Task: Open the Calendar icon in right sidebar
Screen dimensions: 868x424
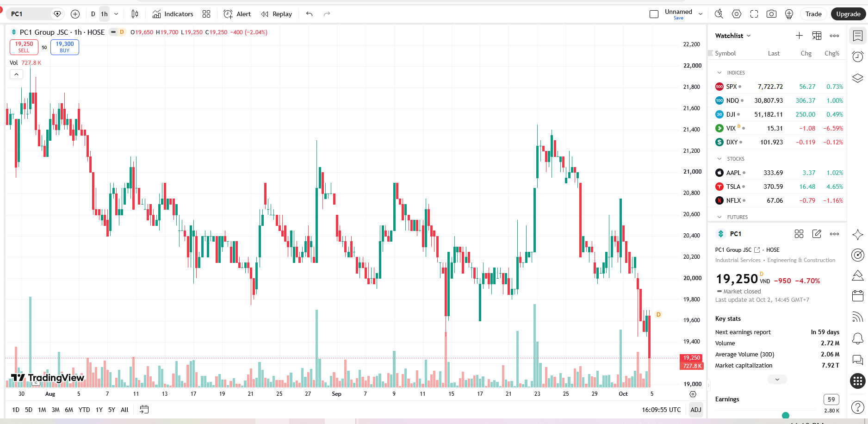Action: coord(857,295)
